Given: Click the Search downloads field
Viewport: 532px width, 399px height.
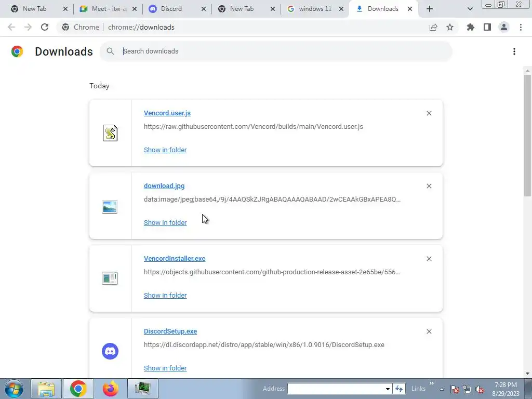Looking at the screenshot, I should pyautogui.click(x=276, y=51).
